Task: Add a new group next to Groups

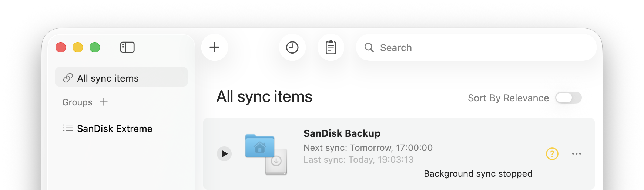Action: tap(104, 102)
